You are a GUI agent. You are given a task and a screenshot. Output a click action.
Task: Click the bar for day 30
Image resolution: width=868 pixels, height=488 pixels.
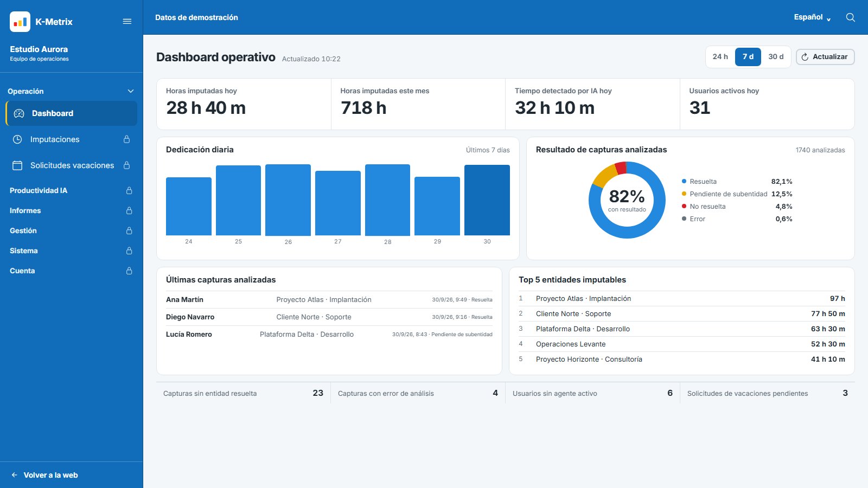pos(487,200)
